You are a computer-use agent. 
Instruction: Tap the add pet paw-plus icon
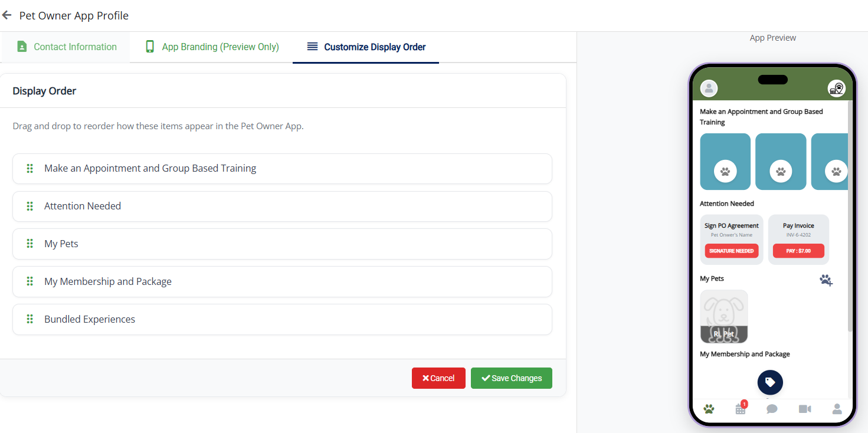point(826,280)
